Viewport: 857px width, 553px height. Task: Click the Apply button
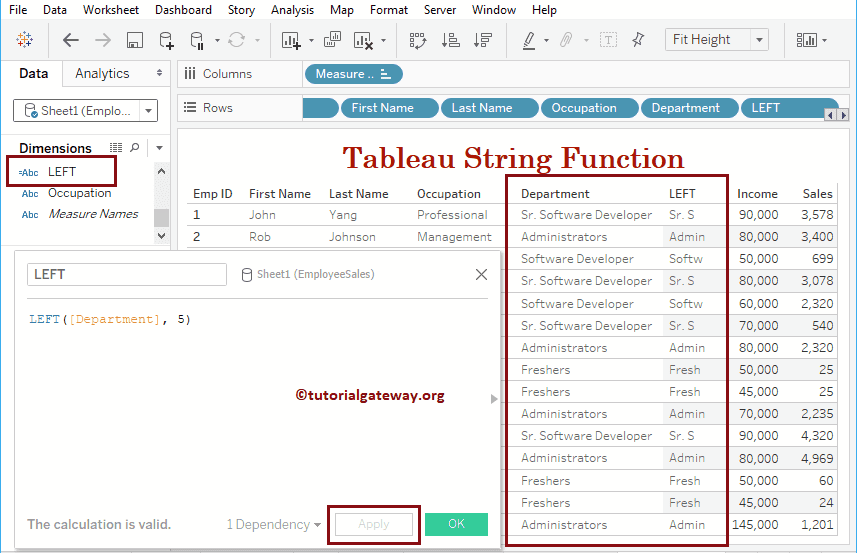[x=374, y=525]
